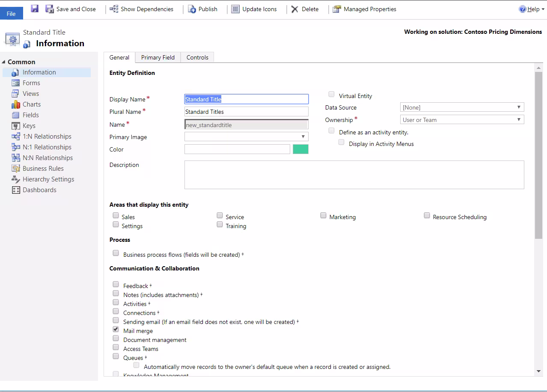
Task: Click the Display Name input field
Action: pos(247,99)
